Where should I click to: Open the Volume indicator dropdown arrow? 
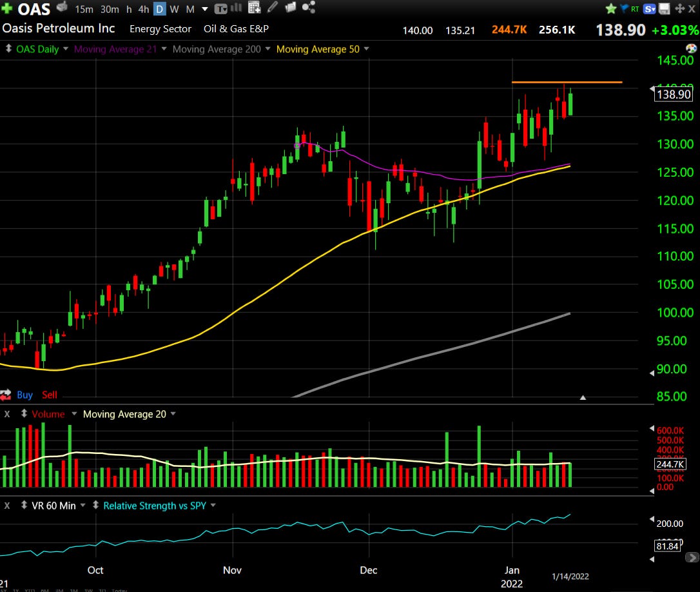74,414
